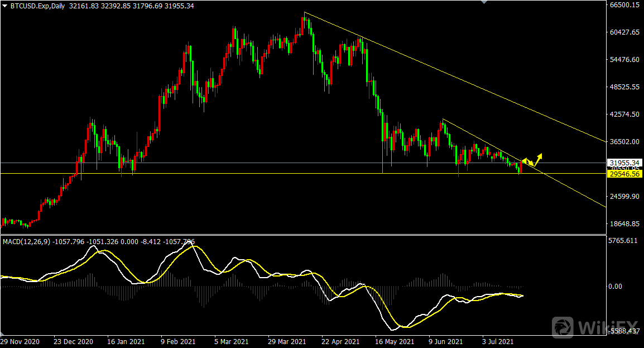The width and height of the screenshot is (644, 348).
Task: Click the 3 Jul 2021 date label
Action: click(x=498, y=341)
